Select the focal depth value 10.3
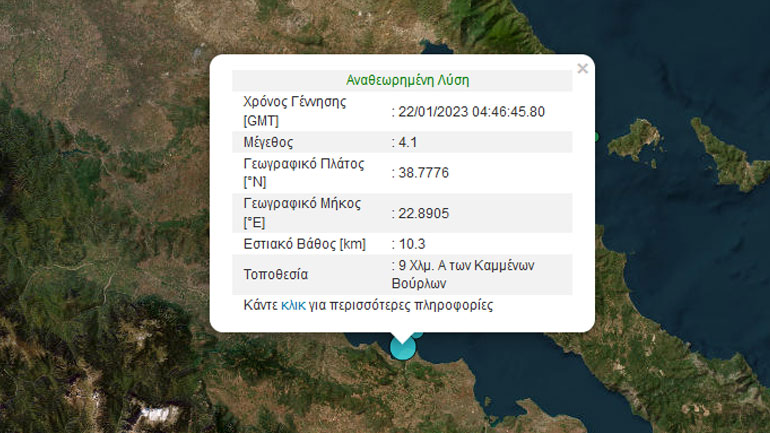 click(412, 244)
